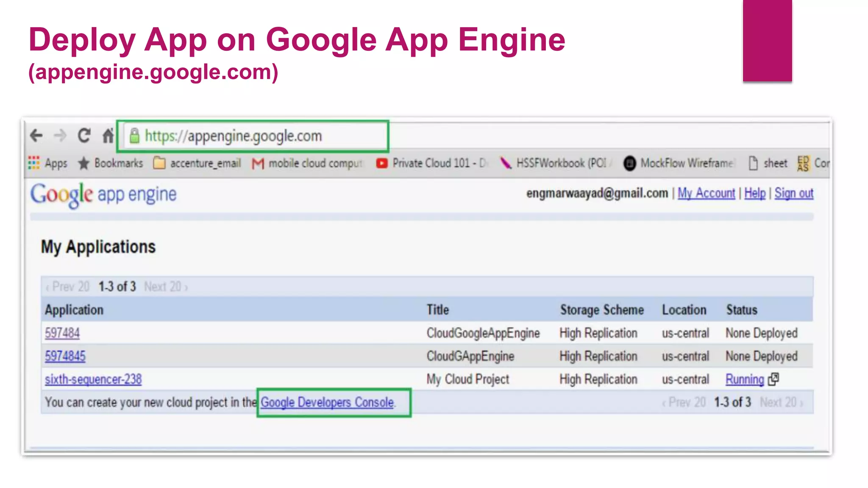Image resolution: width=868 pixels, height=488 pixels.
Task: Click the browser forward arrow
Action: tap(60, 136)
